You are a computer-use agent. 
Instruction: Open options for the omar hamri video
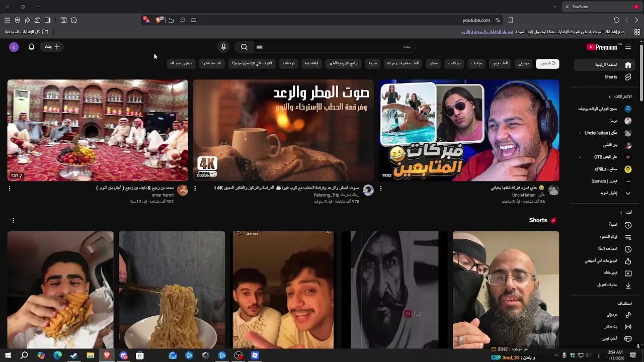[x=10, y=189]
